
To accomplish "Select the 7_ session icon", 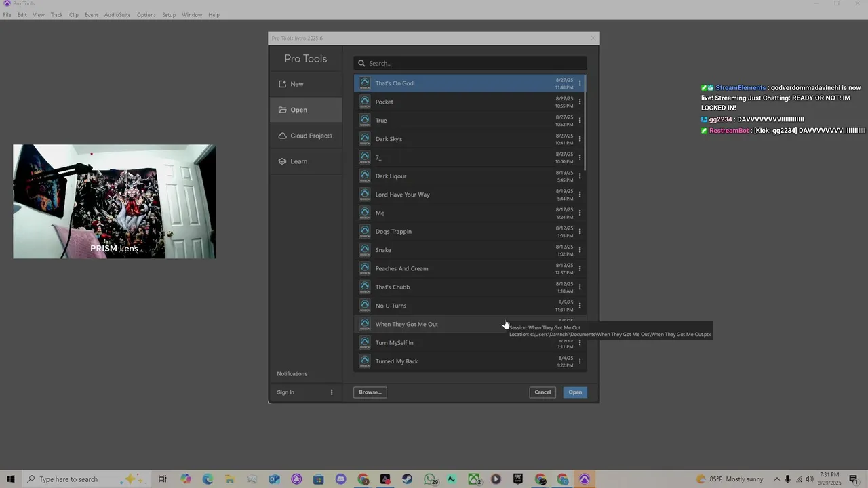I will (365, 157).
